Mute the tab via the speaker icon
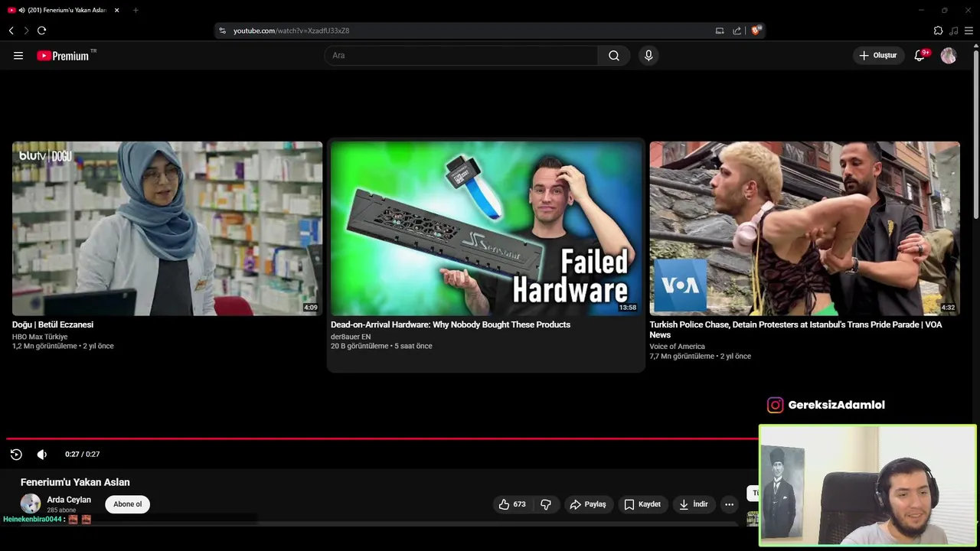This screenshot has height=551, width=980. click(21, 10)
